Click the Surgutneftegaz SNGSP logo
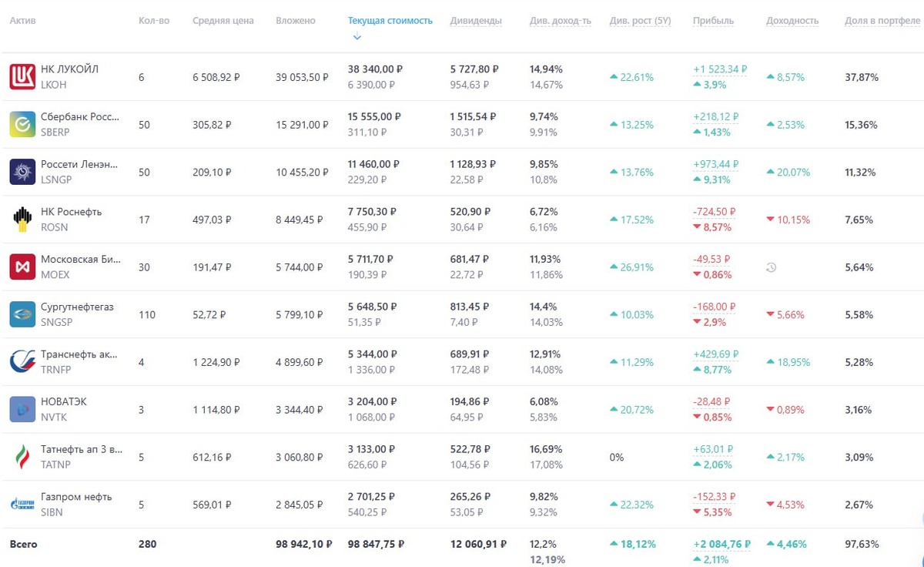Image resolution: width=924 pixels, height=567 pixels. click(22, 314)
